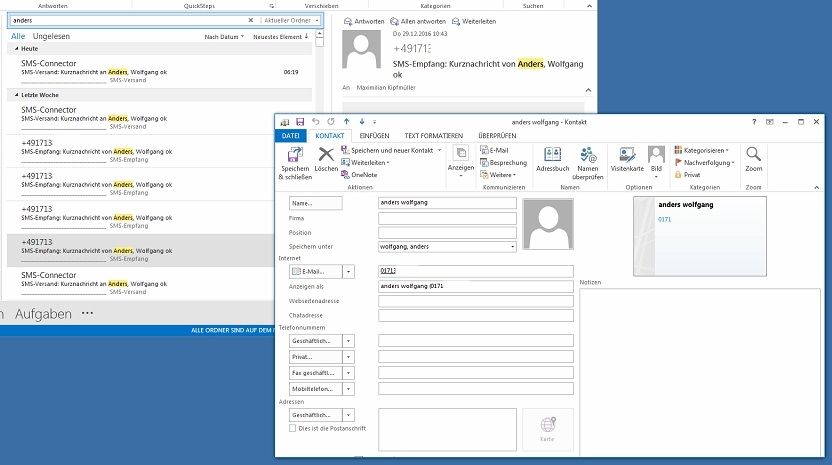The width and height of the screenshot is (832, 465).
Task: Mark contact as Privat
Action: (x=692, y=175)
